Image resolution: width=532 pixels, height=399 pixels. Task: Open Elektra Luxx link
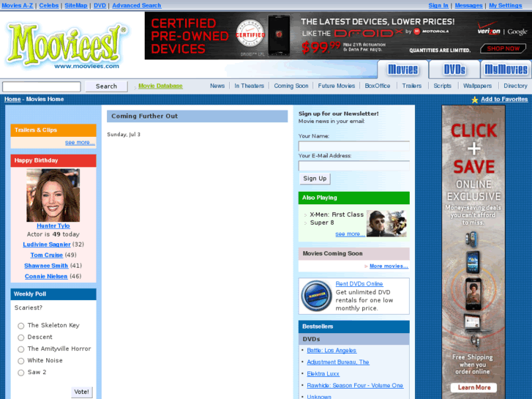[x=323, y=373]
